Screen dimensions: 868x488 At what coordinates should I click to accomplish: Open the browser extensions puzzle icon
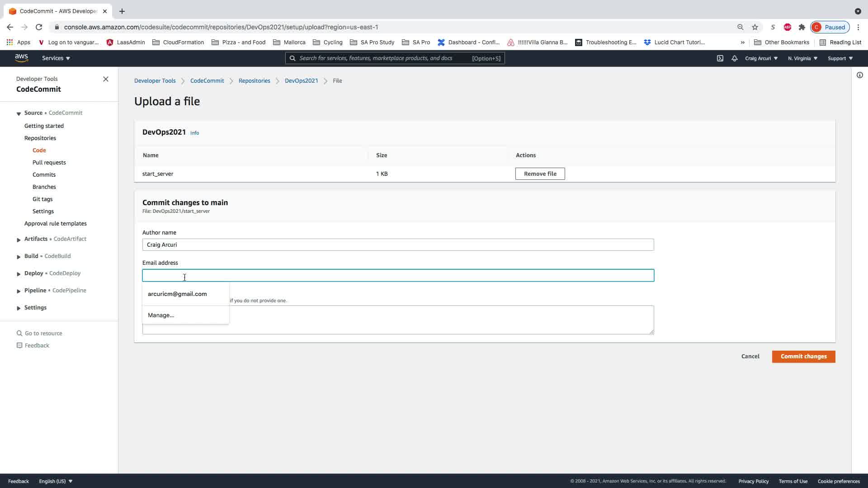coord(802,27)
